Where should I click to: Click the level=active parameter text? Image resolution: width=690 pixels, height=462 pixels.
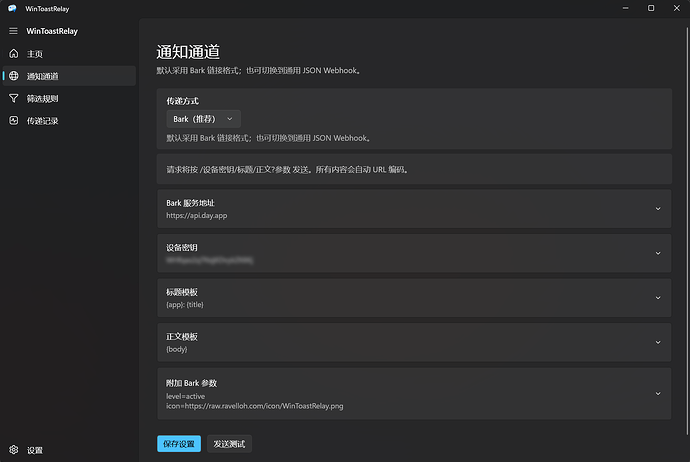185,396
